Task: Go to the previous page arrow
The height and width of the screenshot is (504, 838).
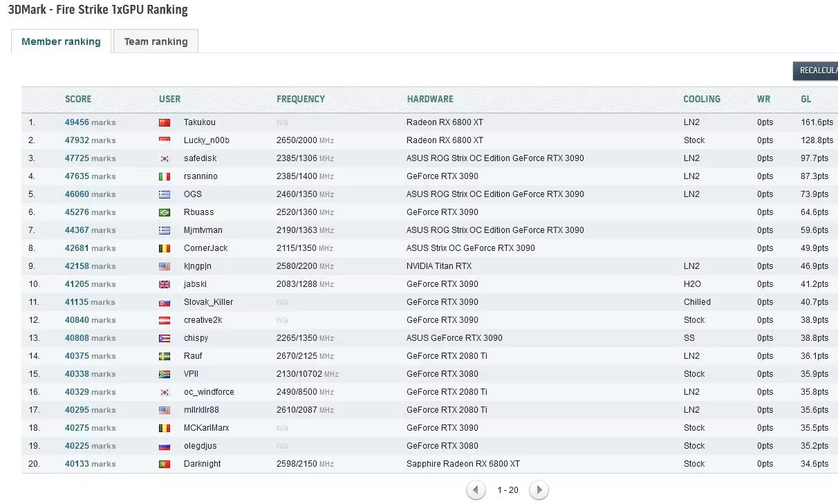Action: [476, 490]
